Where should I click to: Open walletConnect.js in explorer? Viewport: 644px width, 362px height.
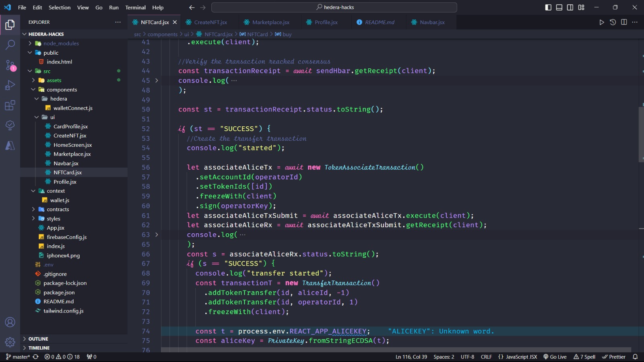tap(73, 108)
